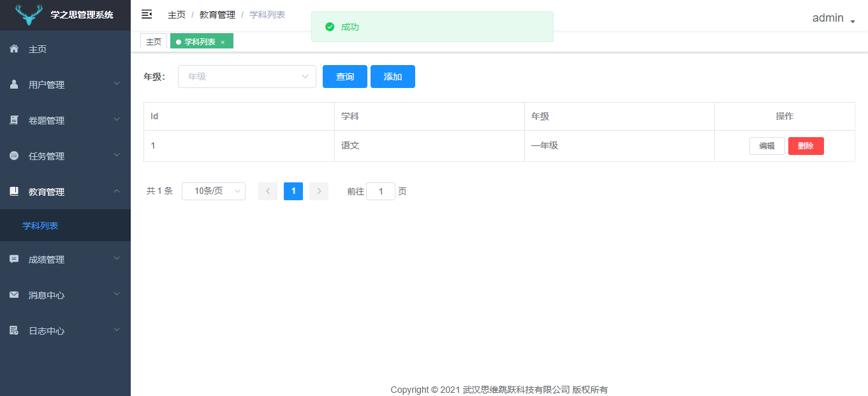Collapse the 教育管理 menu chevron
The width and height of the screenshot is (868, 396).
pyautogui.click(x=117, y=191)
